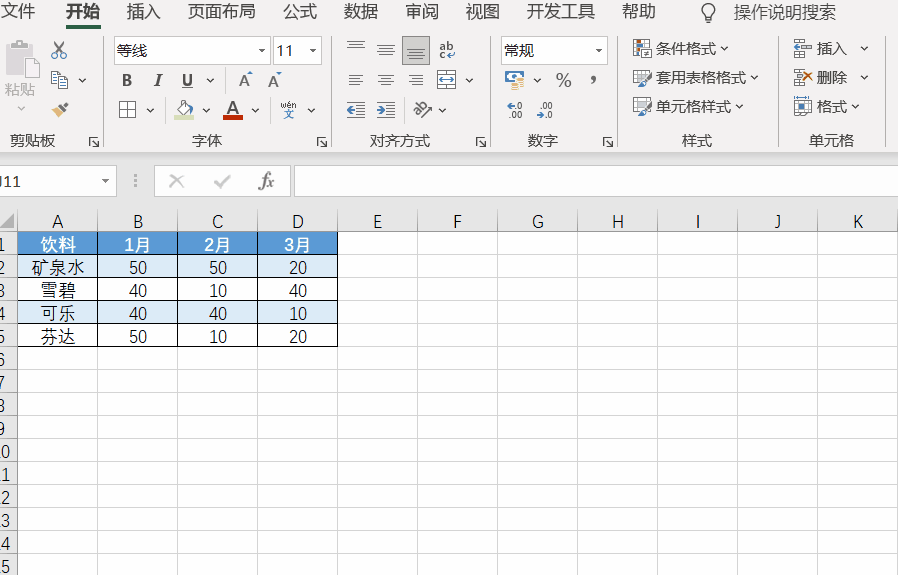Increase decimal places
Viewport: 898px width, 575px height.
(514, 109)
